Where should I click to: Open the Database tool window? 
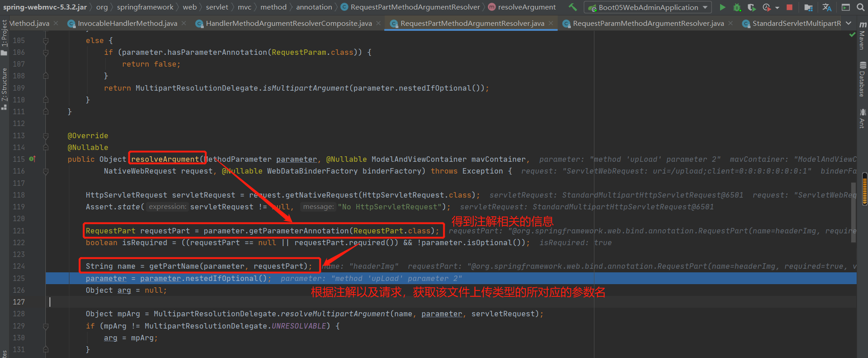click(x=863, y=80)
